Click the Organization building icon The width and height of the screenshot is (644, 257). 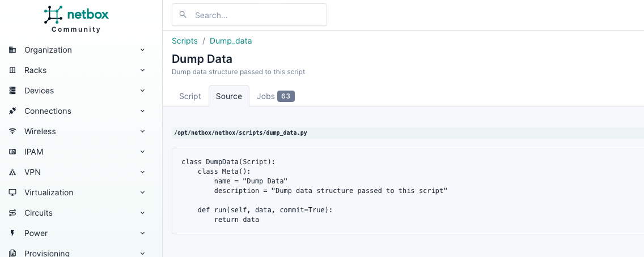tap(12, 50)
